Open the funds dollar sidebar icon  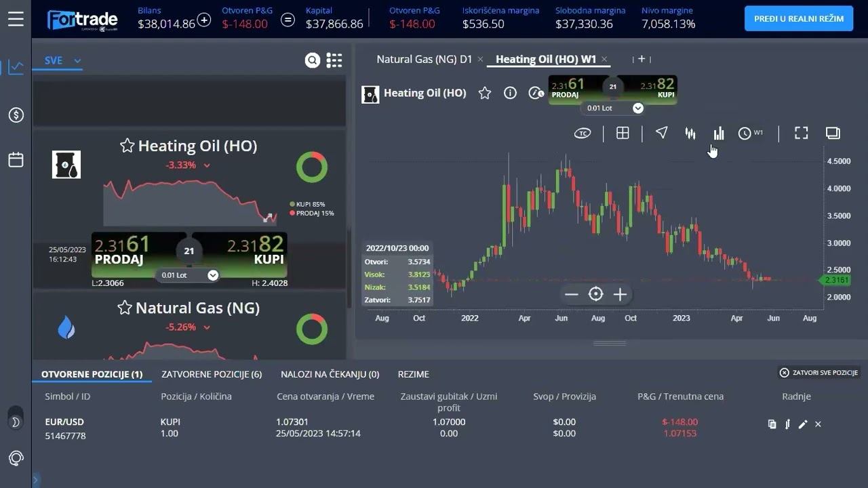pyautogui.click(x=16, y=115)
